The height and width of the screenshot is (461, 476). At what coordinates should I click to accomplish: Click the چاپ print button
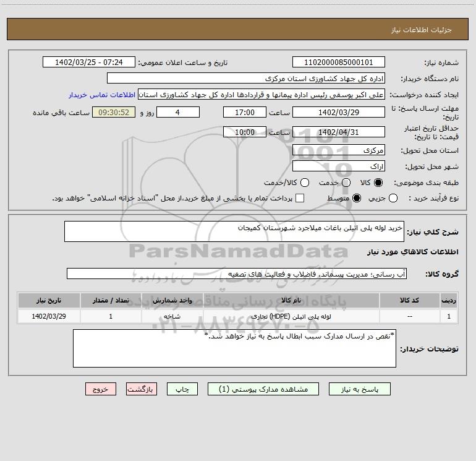182,389
